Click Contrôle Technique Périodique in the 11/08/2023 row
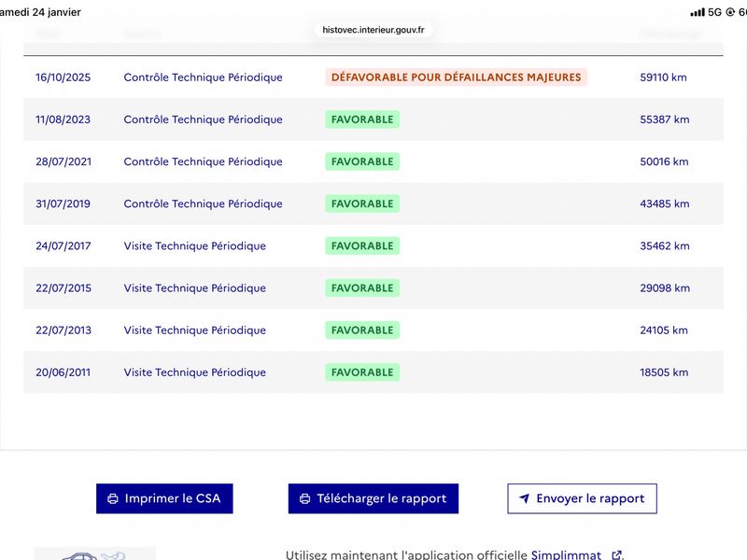This screenshot has height=560, width=747. tap(203, 119)
